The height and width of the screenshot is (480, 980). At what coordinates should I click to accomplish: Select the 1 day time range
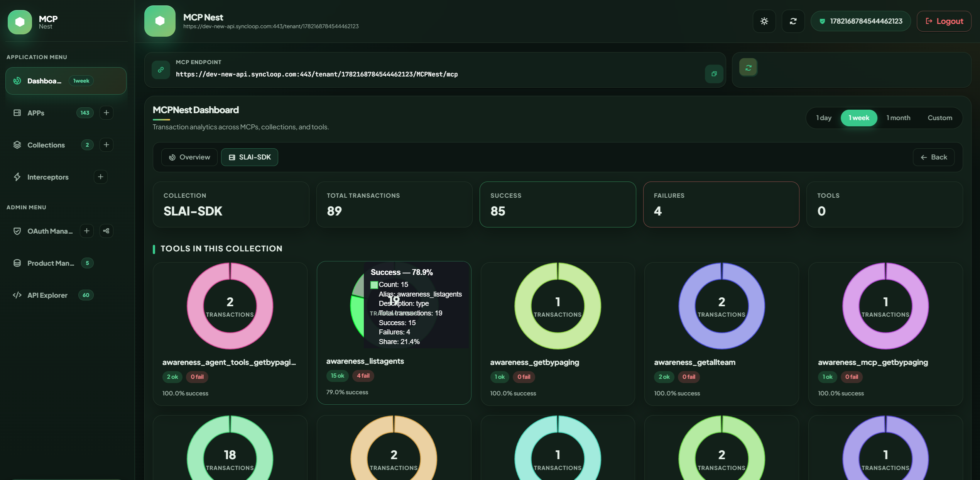point(823,118)
